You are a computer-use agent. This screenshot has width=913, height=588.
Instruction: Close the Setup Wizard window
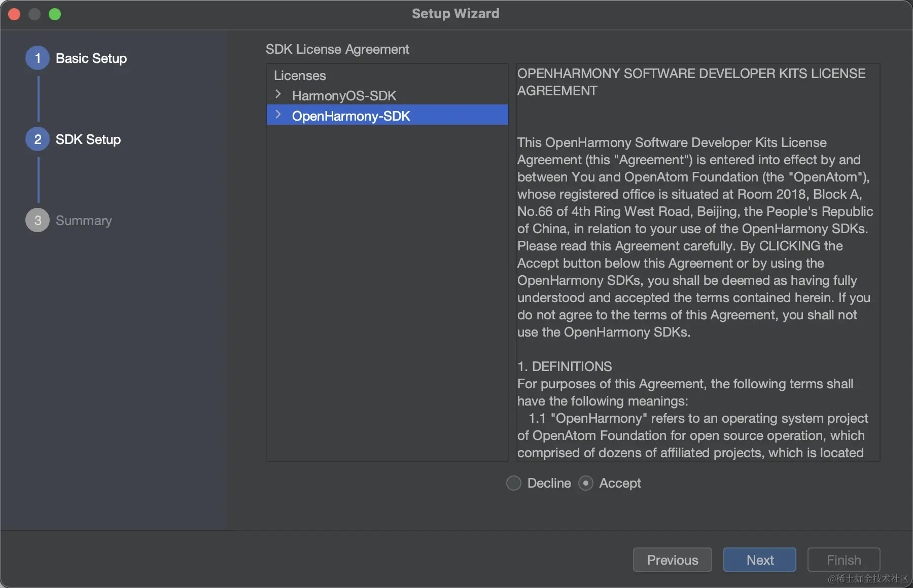[14, 14]
